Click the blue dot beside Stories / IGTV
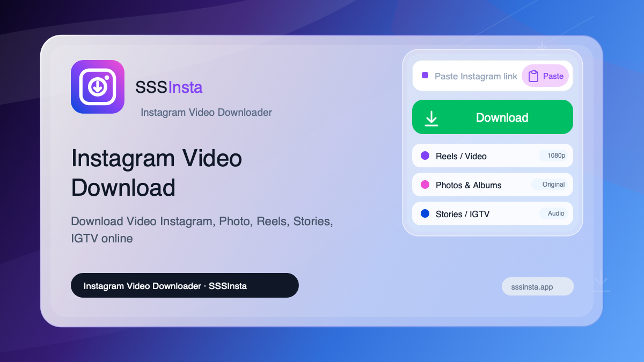Screen dimensions: 644x362 pyautogui.click(x=425, y=213)
